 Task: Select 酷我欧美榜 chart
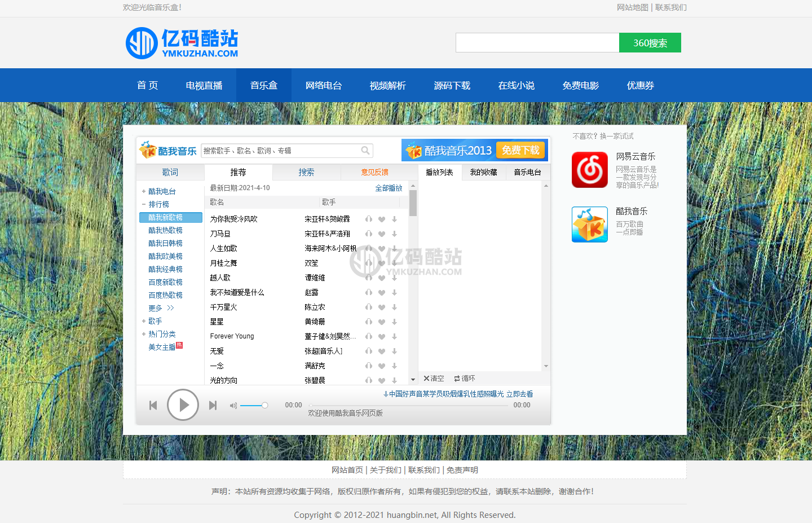(x=165, y=256)
